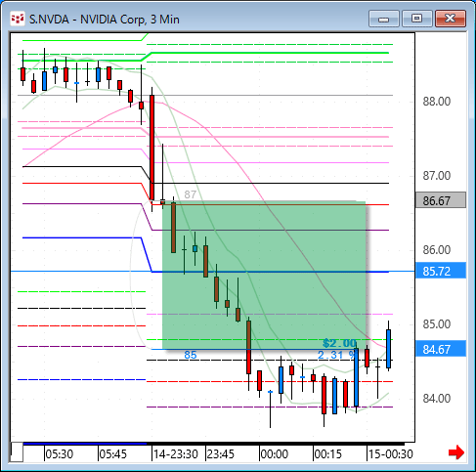Select the 05:30 time axis label

[60, 453]
